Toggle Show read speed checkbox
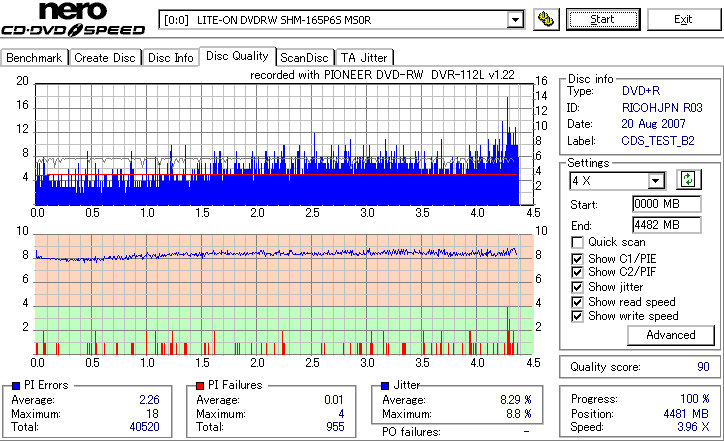This screenshot has height=441, width=724. (x=577, y=302)
